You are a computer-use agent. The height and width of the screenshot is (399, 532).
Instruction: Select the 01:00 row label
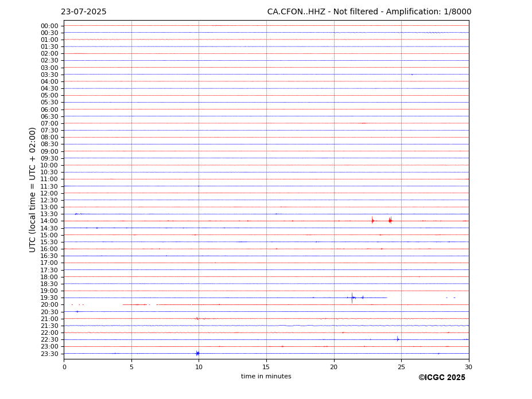49,40
